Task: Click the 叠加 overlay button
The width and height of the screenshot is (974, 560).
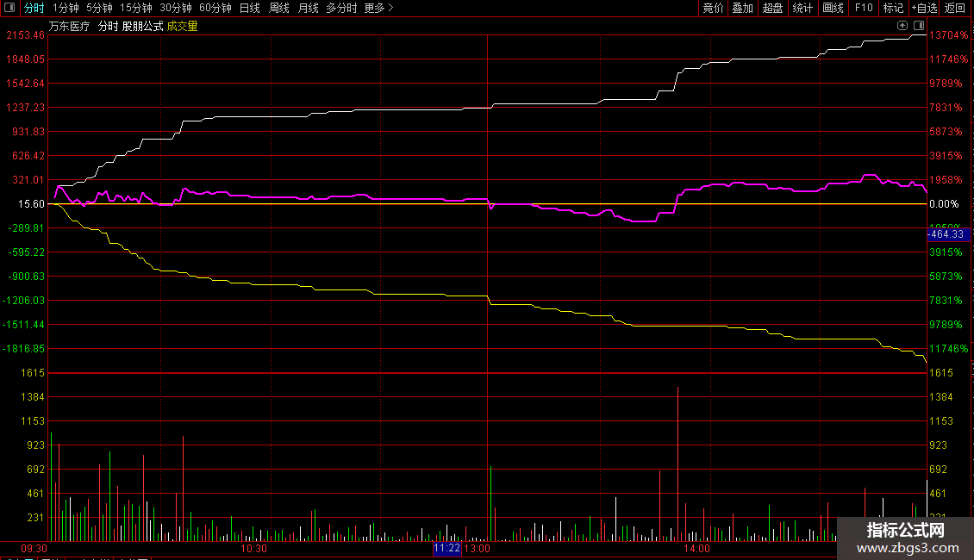Action: (742, 8)
